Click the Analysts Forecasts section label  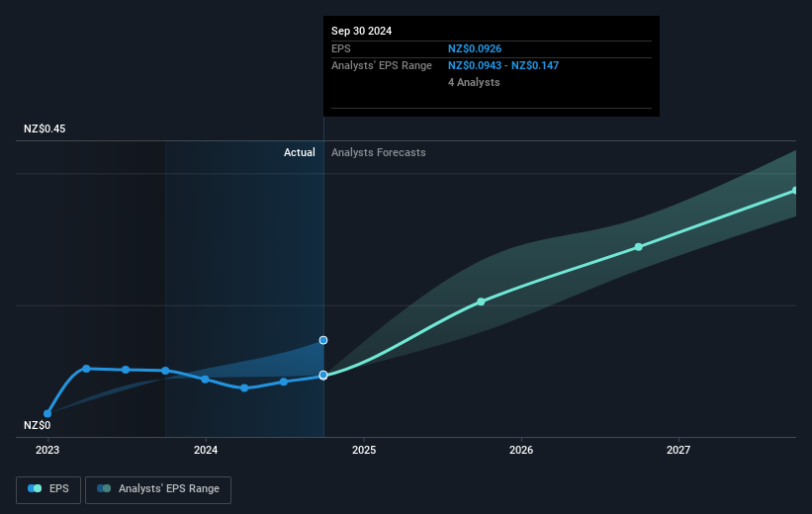[x=379, y=152]
